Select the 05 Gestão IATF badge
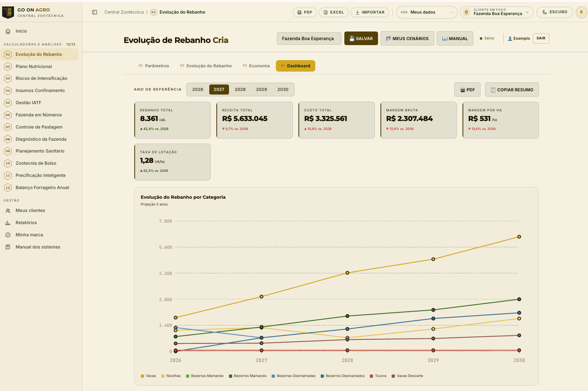588x391 pixels. (8, 103)
